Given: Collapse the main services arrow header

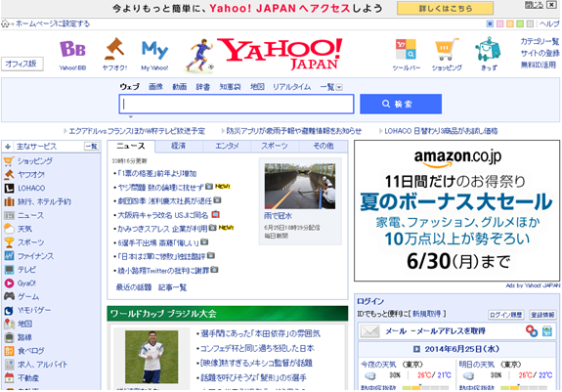Looking at the screenshot, I should [8, 147].
